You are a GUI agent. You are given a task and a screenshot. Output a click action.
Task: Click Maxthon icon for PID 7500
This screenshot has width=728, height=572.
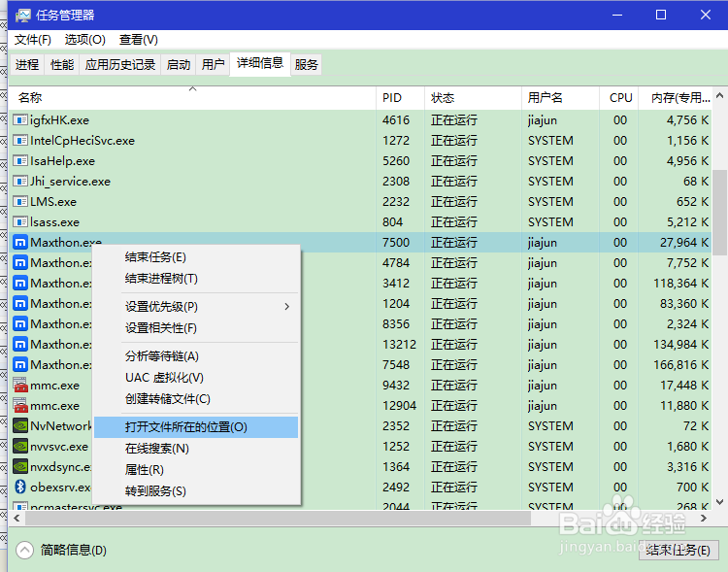(x=20, y=243)
